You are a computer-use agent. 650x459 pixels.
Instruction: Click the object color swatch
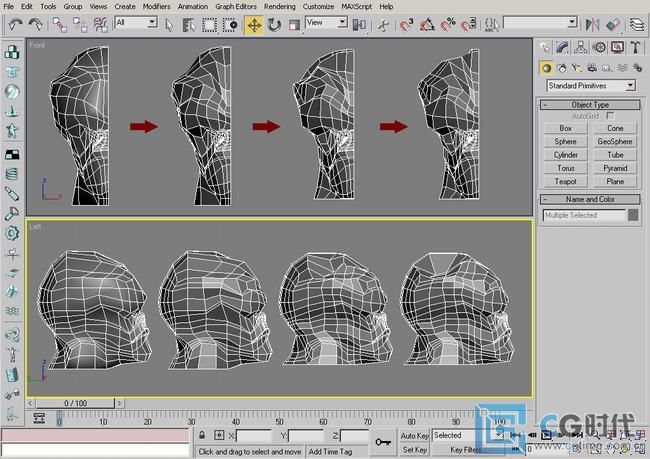[x=633, y=215]
